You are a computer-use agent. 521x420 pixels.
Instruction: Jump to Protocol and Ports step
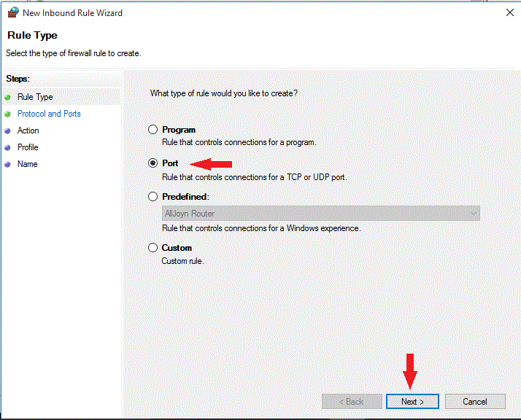pyautogui.click(x=49, y=114)
